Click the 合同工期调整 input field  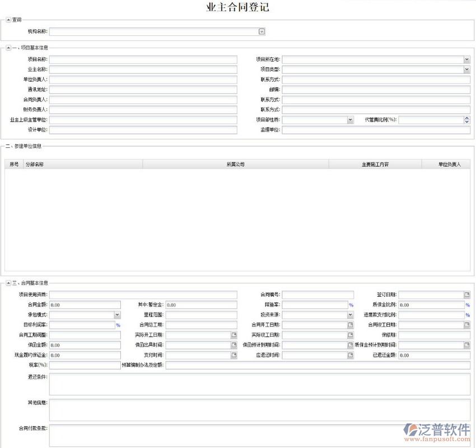tap(85, 335)
